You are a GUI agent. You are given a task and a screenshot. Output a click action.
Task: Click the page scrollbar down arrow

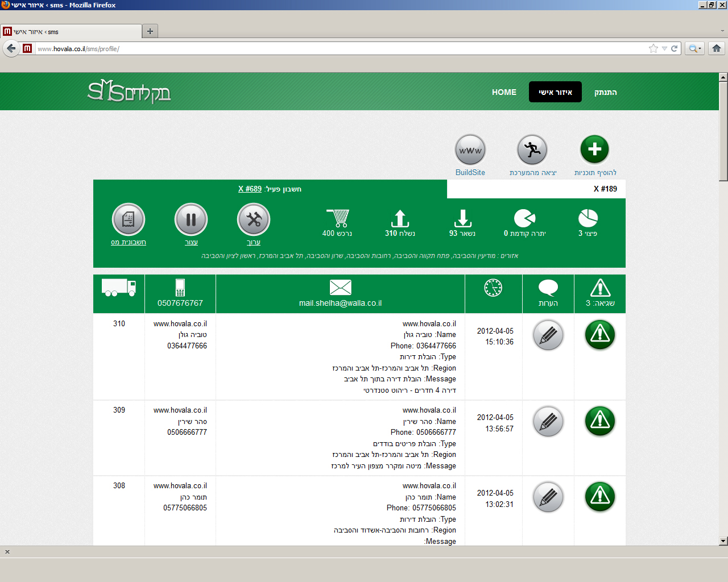[x=723, y=541]
